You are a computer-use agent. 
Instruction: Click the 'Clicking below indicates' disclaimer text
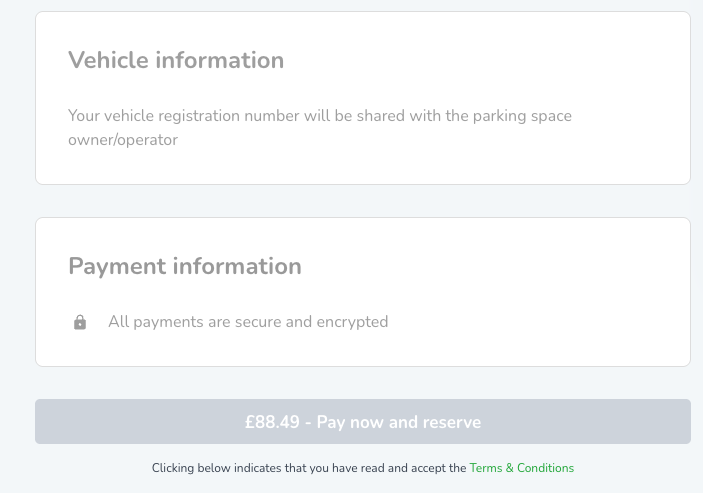point(309,468)
